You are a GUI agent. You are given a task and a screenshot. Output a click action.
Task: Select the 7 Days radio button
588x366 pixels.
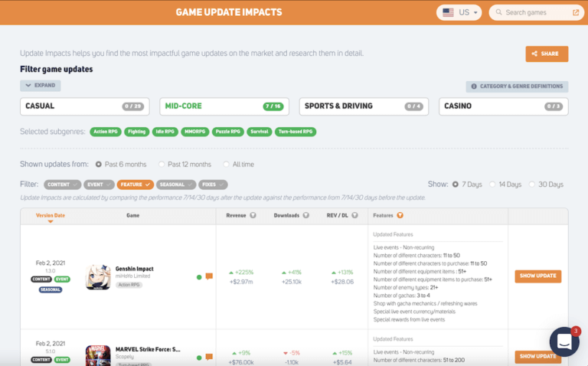click(456, 185)
